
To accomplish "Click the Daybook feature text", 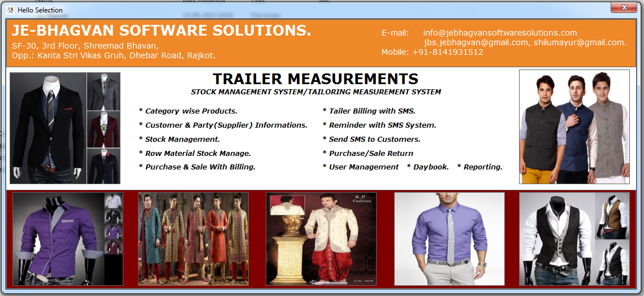I will (x=428, y=167).
